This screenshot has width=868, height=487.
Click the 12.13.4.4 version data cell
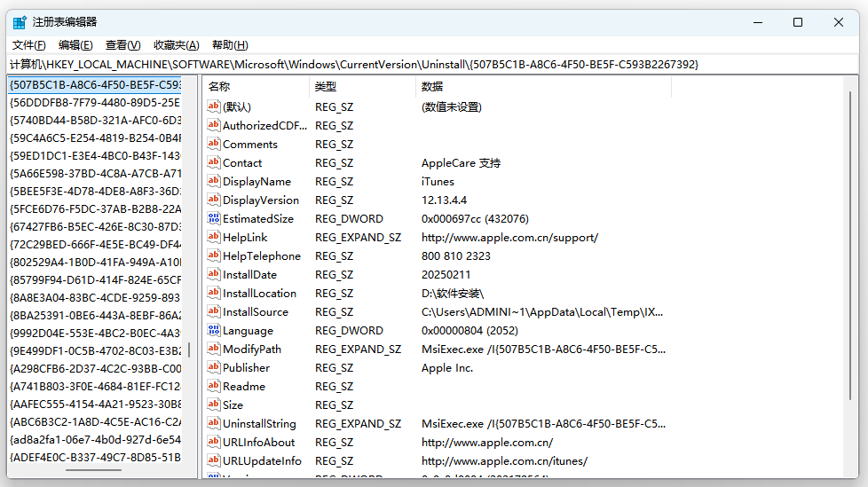(x=444, y=200)
